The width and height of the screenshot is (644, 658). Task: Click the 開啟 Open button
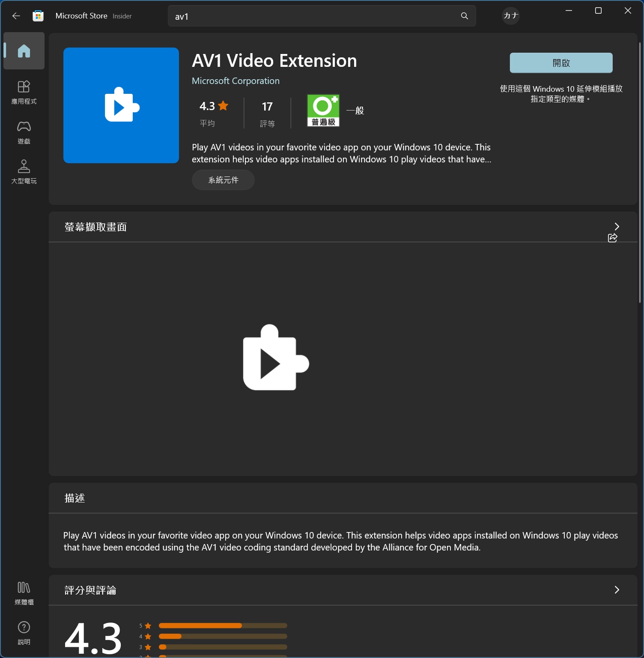point(561,63)
